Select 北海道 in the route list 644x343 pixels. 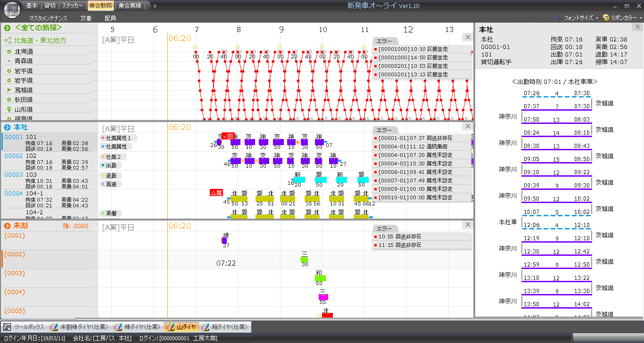point(24,51)
